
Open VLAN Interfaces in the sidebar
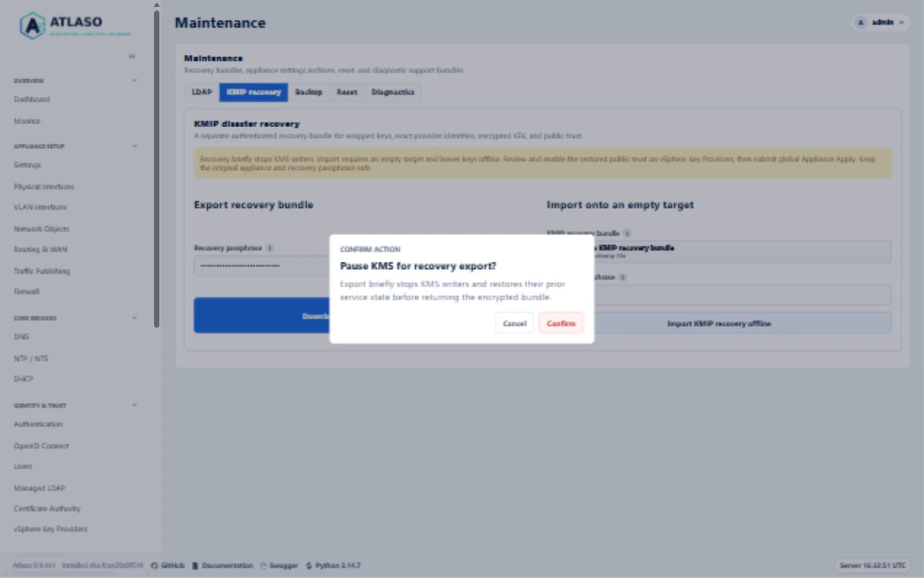point(40,207)
